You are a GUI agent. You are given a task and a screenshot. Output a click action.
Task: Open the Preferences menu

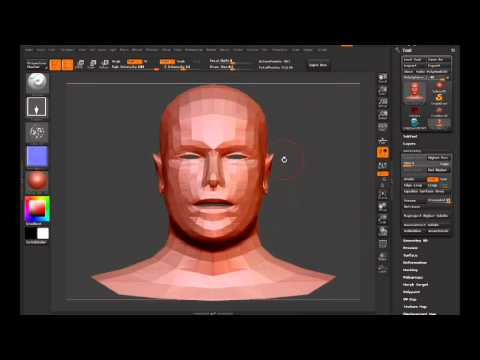point(194,50)
